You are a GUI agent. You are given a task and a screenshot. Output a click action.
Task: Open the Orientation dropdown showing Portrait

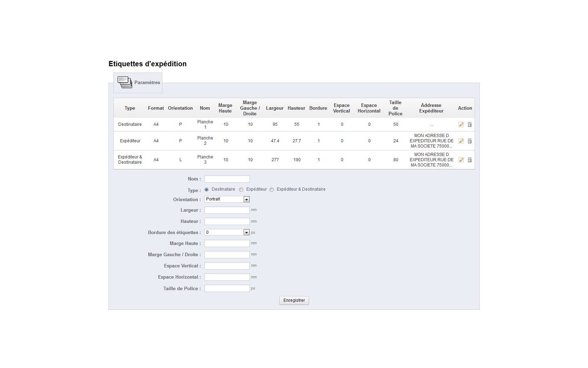[227, 199]
